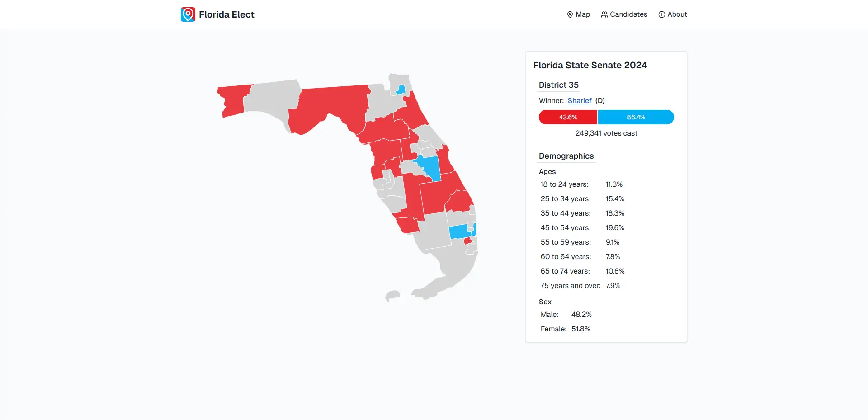Click the info circle icon beside About
The image size is (868, 420).
(661, 14)
